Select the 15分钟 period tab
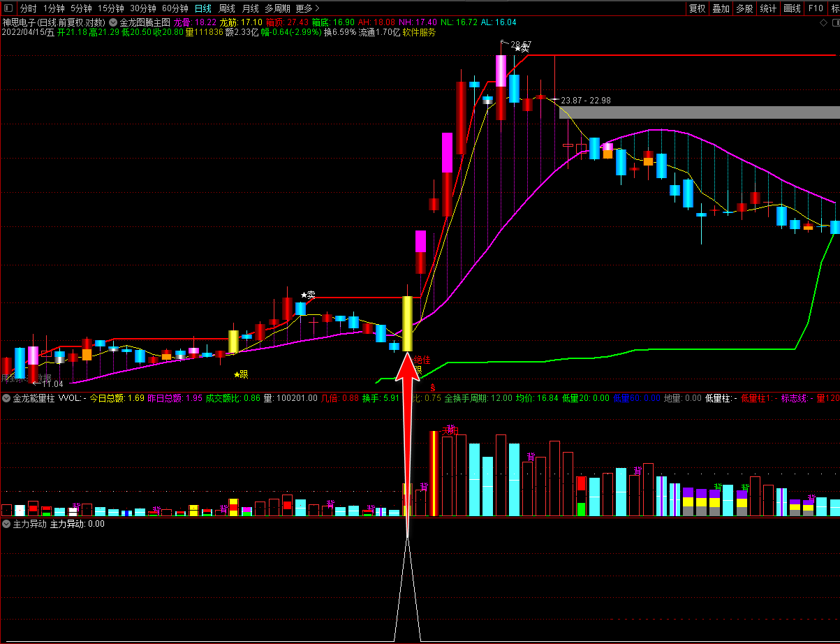The height and width of the screenshot is (644, 840). pyautogui.click(x=111, y=8)
